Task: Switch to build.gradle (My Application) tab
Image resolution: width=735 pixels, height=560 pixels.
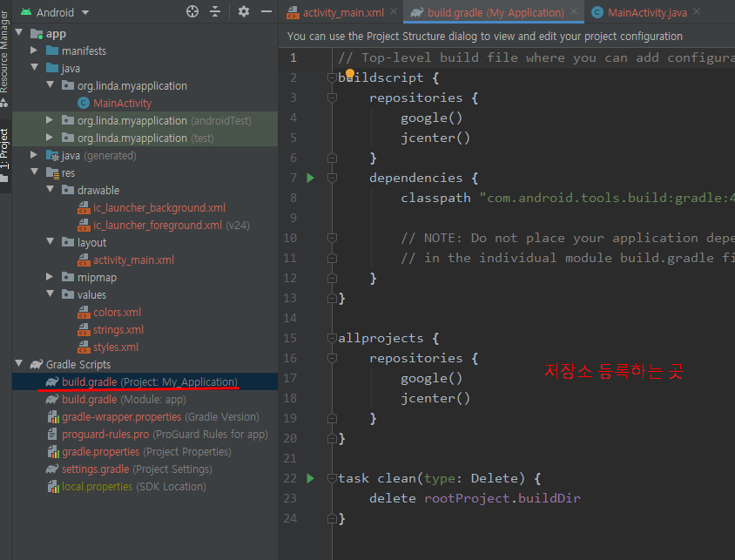Action: tap(496, 13)
